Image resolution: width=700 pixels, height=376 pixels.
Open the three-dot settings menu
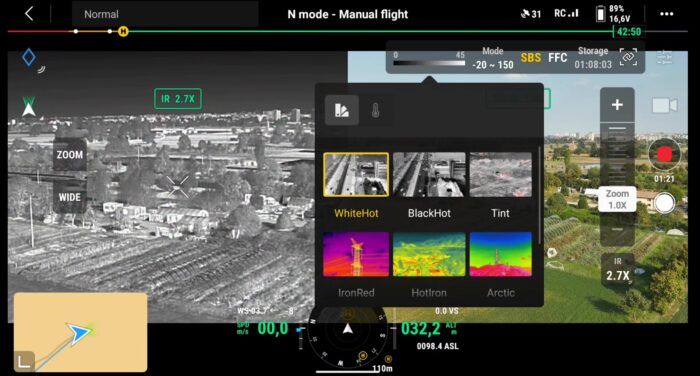[x=667, y=14]
